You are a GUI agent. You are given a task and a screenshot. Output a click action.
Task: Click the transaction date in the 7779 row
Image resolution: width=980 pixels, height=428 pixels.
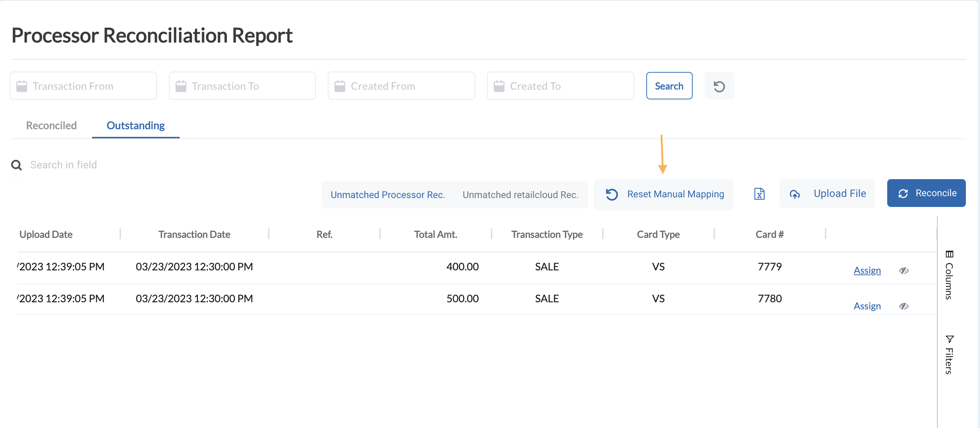coord(194,267)
